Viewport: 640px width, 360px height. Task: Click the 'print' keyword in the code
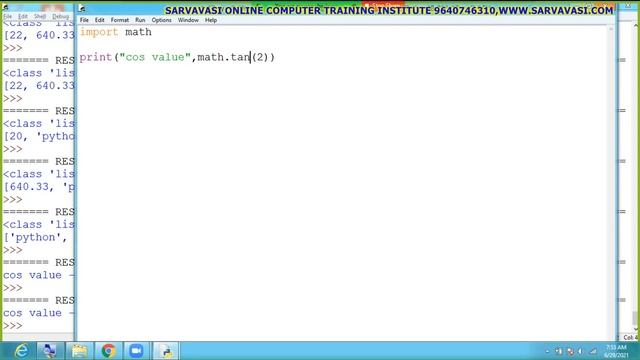(96, 57)
